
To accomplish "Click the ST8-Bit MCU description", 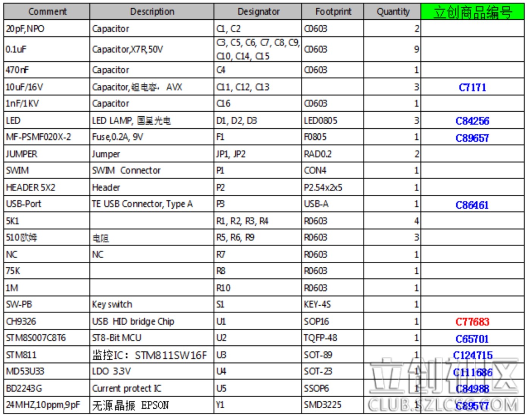I will (117, 337).
